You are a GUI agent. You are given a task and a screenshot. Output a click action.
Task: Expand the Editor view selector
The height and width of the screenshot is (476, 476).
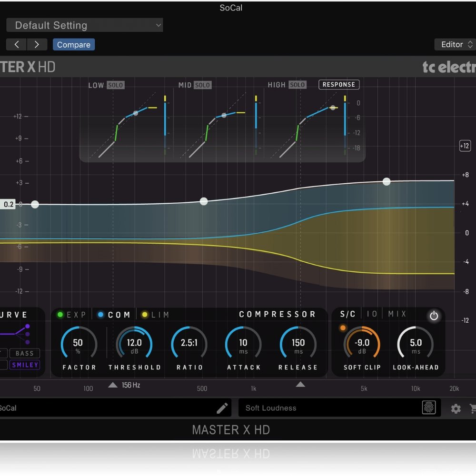[456, 45]
